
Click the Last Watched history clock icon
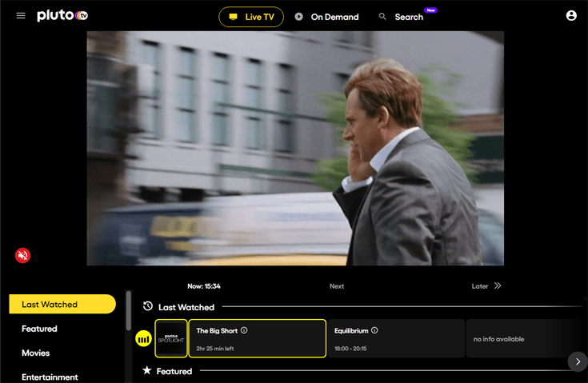(x=148, y=306)
